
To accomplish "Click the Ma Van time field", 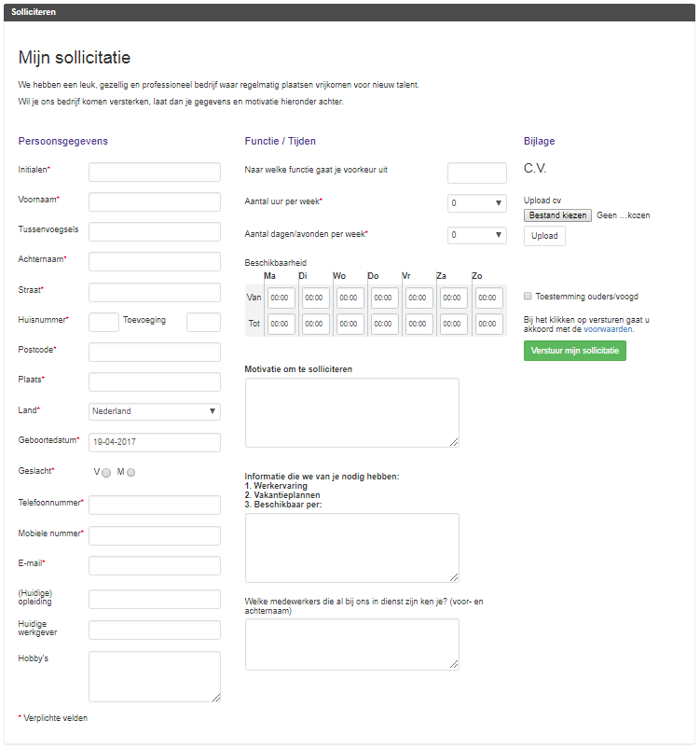I will [281, 298].
